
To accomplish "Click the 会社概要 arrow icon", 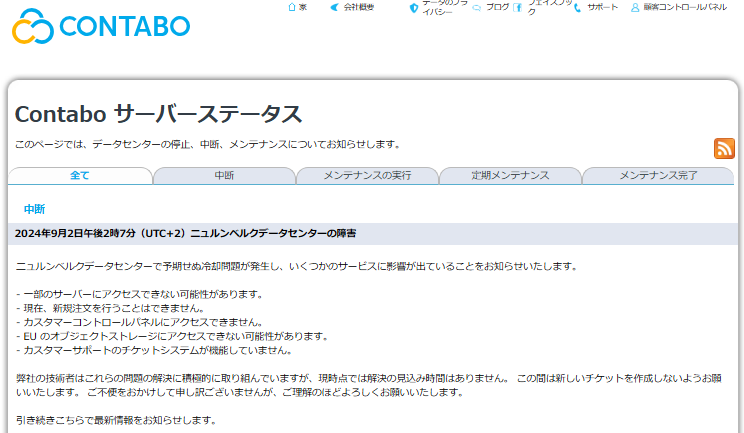I will click(335, 7).
